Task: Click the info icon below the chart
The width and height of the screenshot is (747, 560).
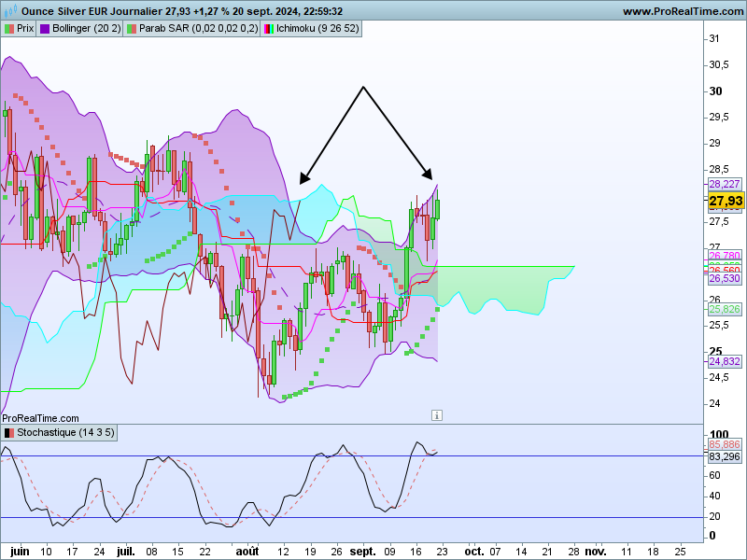Action: point(437,415)
